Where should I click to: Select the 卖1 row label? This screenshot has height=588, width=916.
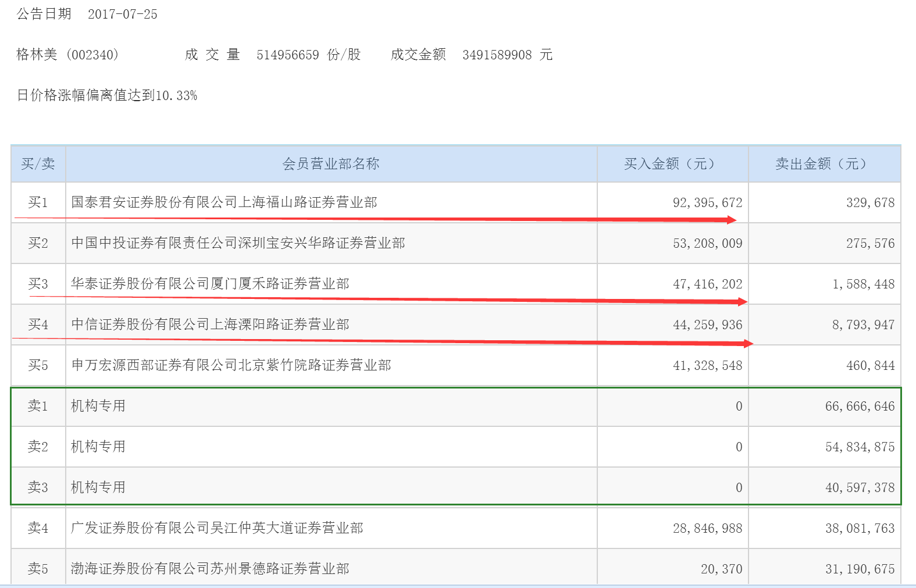(x=38, y=406)
